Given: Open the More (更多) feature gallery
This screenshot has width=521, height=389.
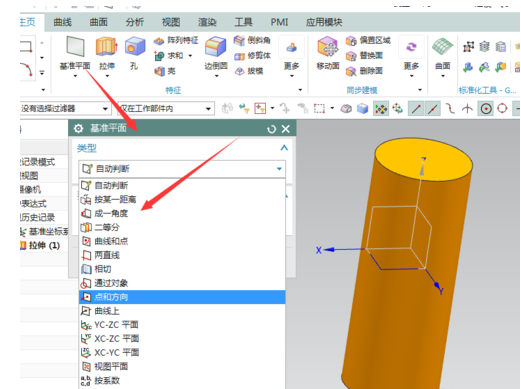Looking at the screenshot, I should coord(291,53).
